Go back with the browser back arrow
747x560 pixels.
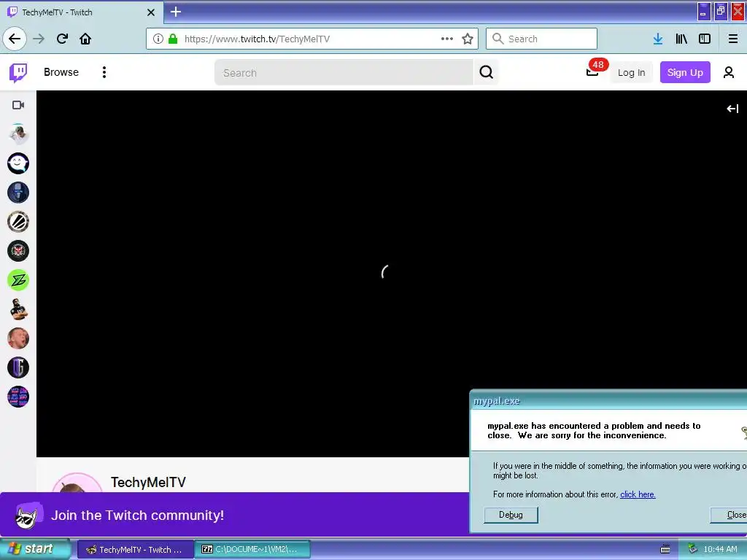pos(15,39)
